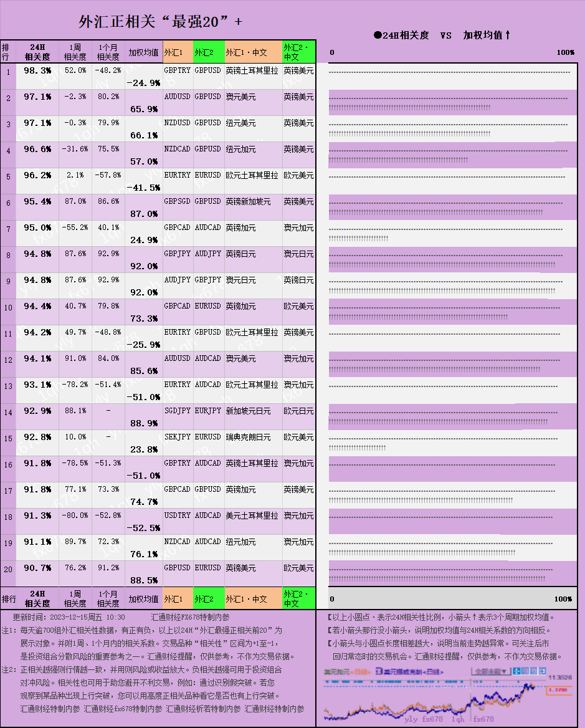The width and height of the screenshot is (585, 728).
Task: Click the bottom 外汇1·中文 column header
Action: click(x=254, y=599)
